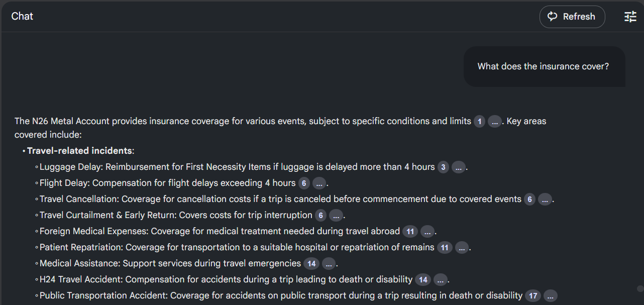The image size is (644, 305).
Task: Open citation 3 on Luggage Delay line
Action: 443,167
